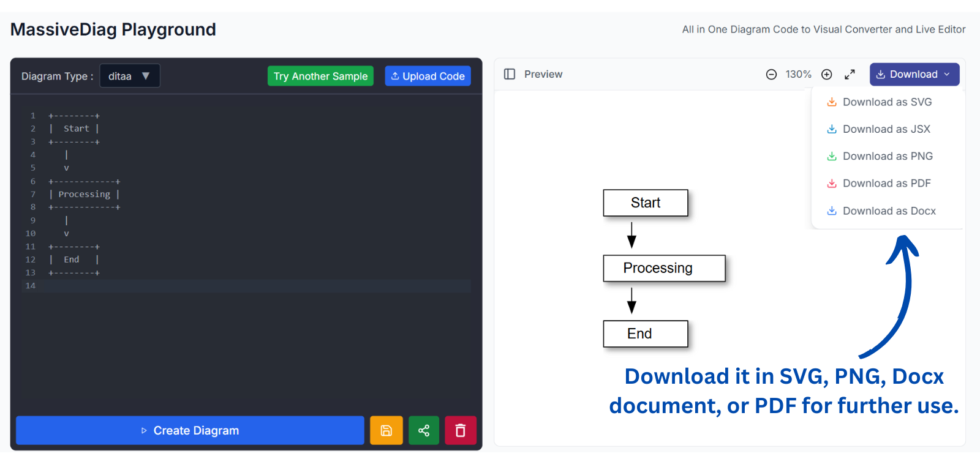Zoom in with the plus circle icon

coord(826,74)
